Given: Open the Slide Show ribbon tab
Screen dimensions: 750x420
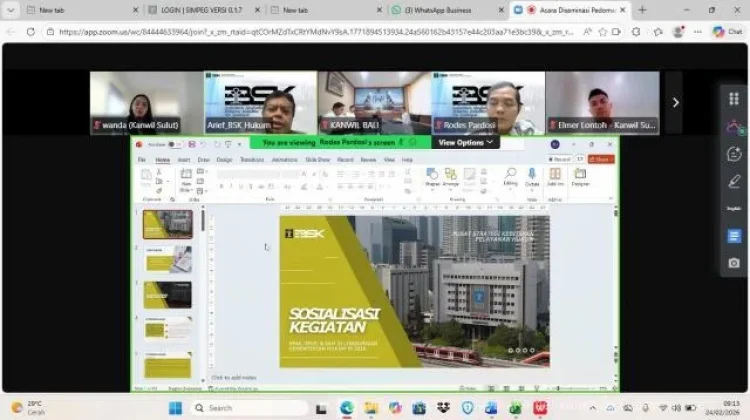Looking at the screenshot, I should (x=318, y=160).
